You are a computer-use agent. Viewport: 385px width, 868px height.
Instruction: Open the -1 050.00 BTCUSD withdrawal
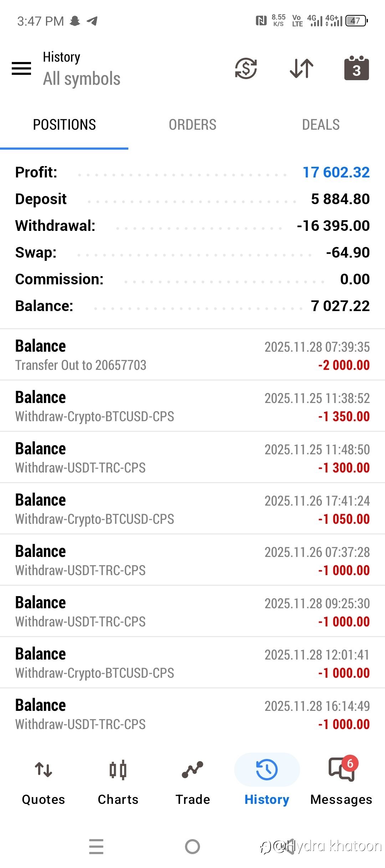[192, 509]
